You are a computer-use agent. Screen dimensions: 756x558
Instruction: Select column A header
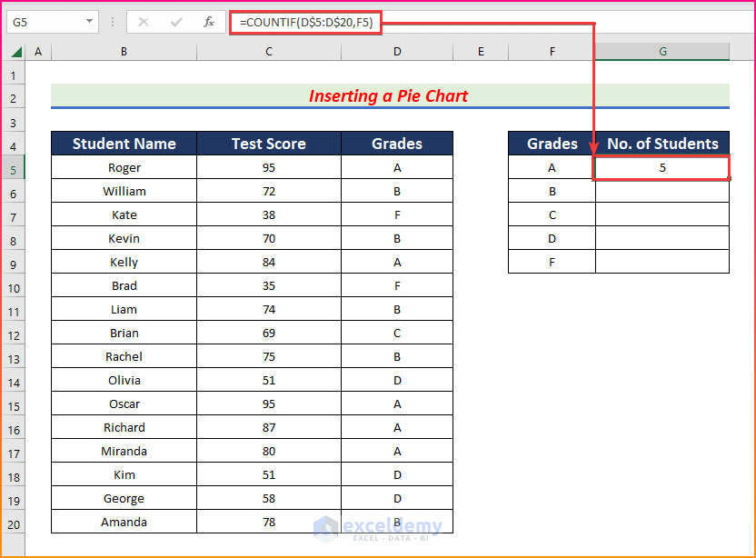pos(38,52)
